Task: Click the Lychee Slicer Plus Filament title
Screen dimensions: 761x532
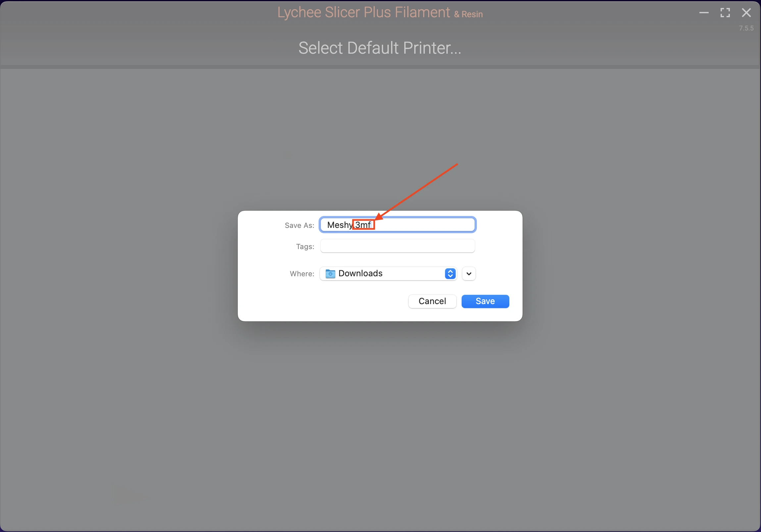Action: click(x=363, y=12)
